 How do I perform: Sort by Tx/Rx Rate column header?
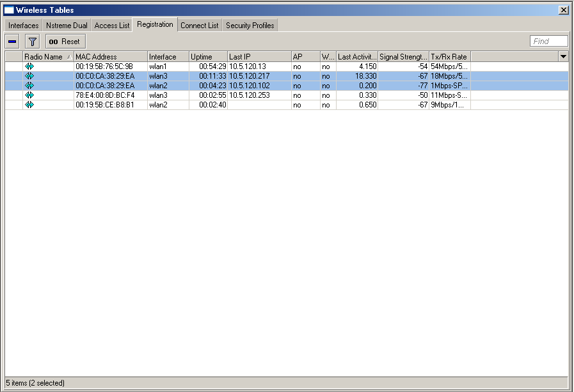[x=450, y=57]
